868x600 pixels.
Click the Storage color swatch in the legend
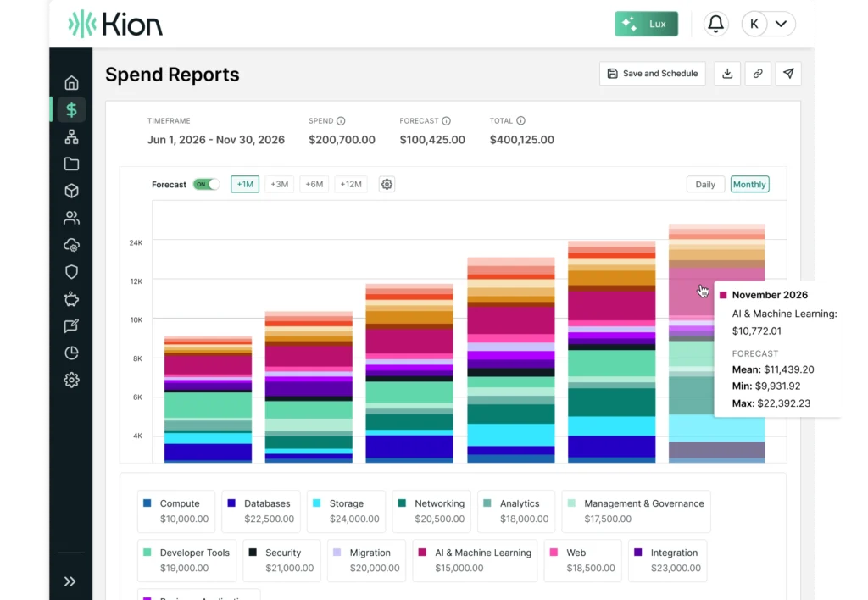pos(317,503)
